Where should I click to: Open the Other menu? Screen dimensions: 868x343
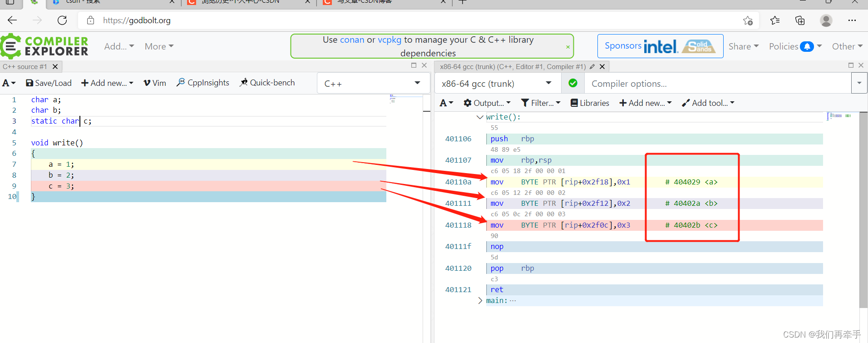pyautogui.click(x=847, y=46)
